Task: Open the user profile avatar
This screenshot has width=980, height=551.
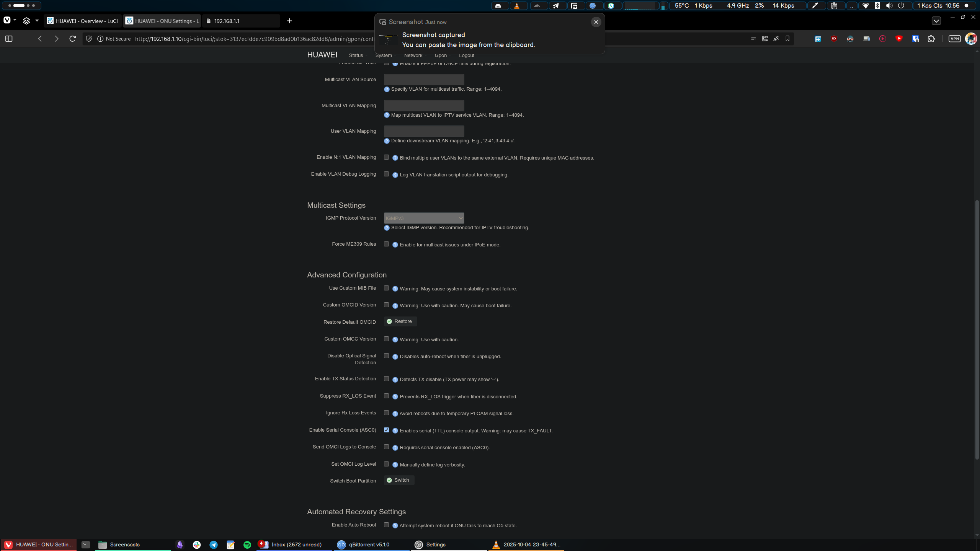Action: (971, 39)
